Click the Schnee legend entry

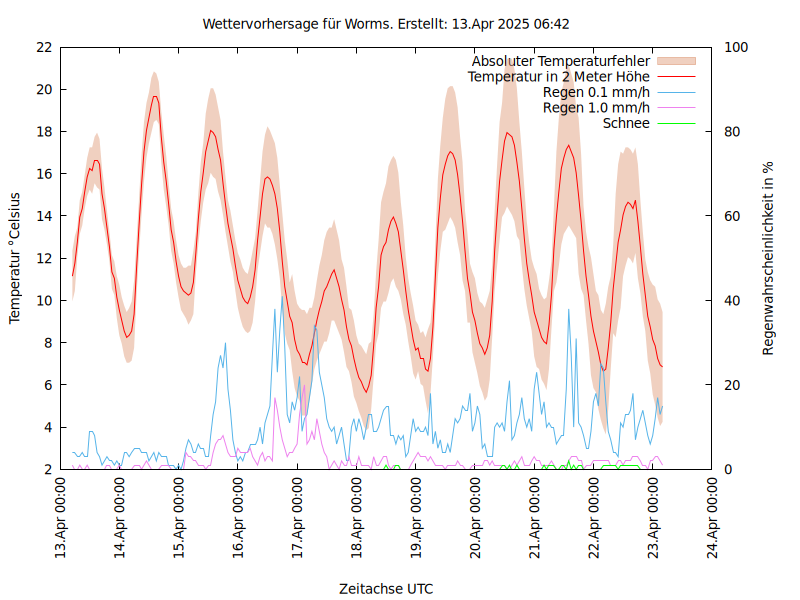(x=626, y=123)
